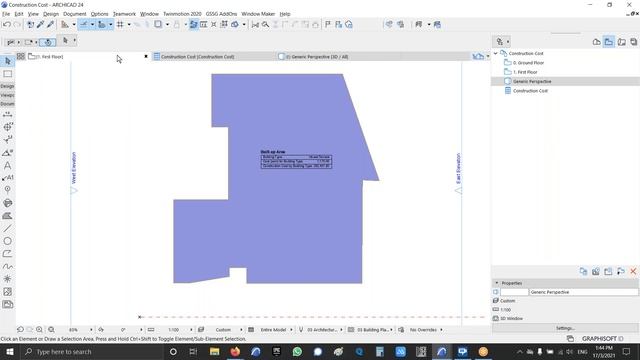Select the Dimension tool in the toolbox
Image resolution: width=640 pixels, height=360 pixels.
[7, 114]
